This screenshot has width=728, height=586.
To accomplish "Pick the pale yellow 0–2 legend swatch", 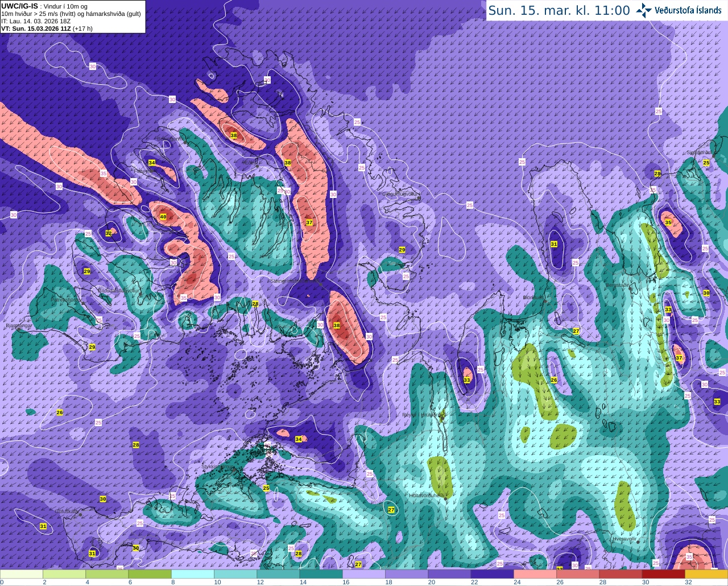I will 22,574.
